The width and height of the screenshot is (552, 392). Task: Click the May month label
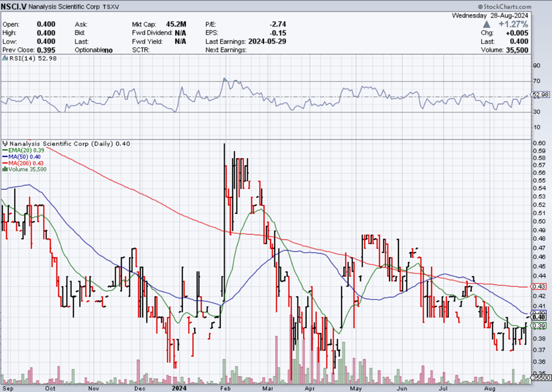tap(356, 388)
